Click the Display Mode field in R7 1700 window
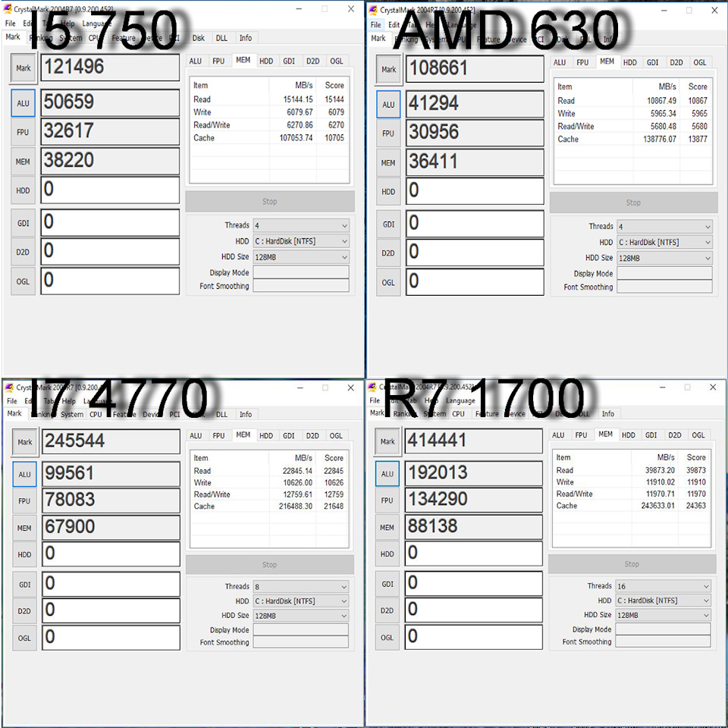This screenshot has width=728, height=728. coord(663,629)
